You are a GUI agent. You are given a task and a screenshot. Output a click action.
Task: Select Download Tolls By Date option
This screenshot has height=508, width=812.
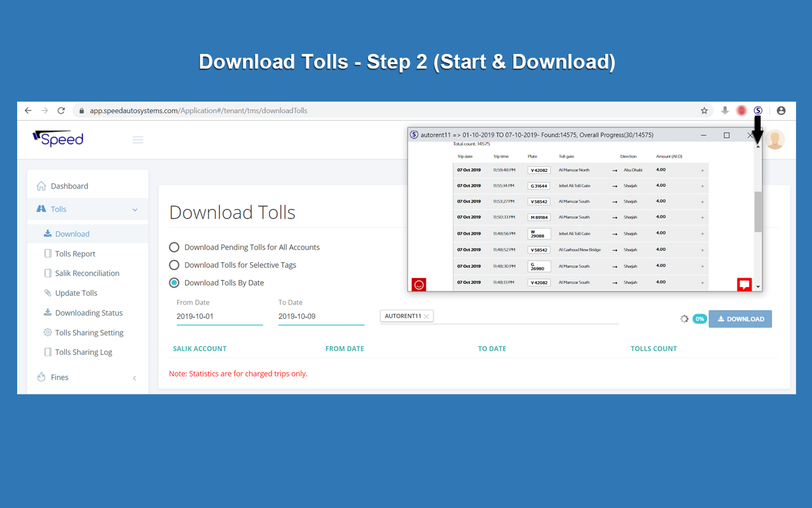click(174, 283)
